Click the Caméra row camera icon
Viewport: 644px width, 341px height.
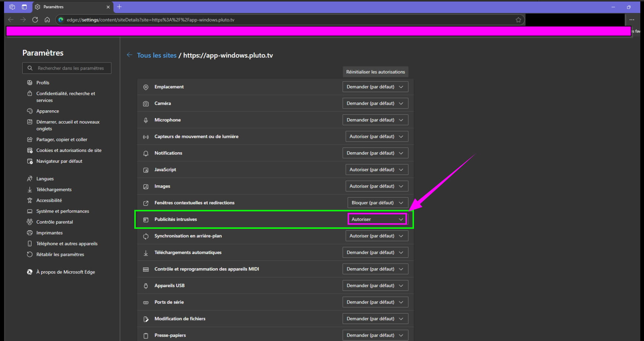coord(146,104)
